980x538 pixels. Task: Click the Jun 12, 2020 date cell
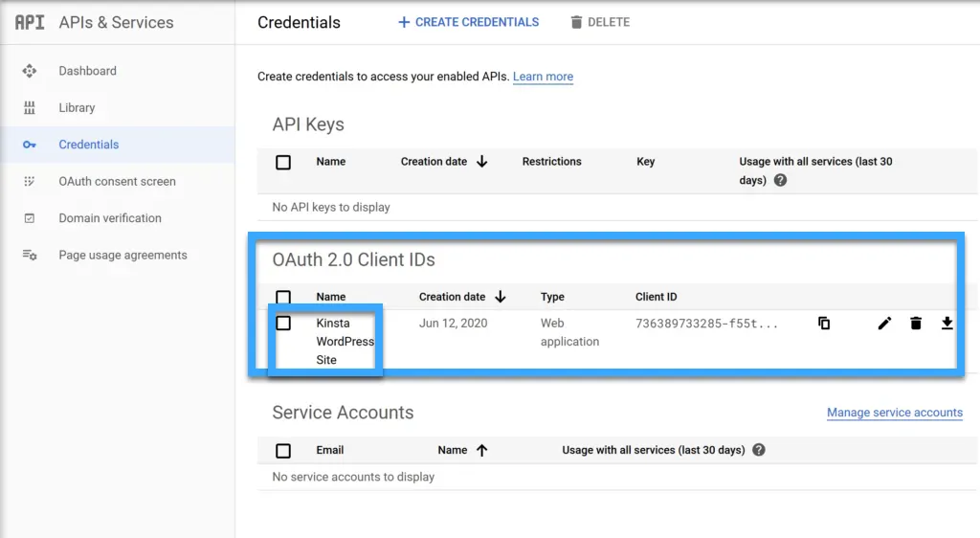point(453,323)
